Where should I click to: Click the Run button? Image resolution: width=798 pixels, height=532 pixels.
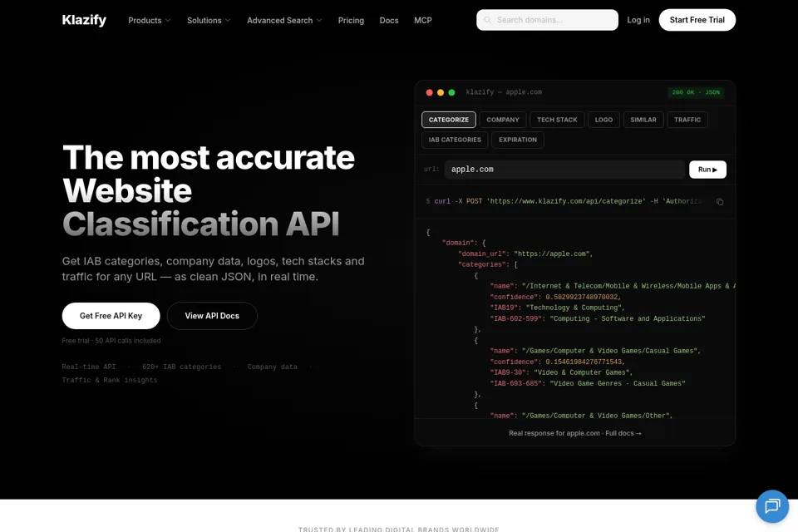click(x=707, y=170)
